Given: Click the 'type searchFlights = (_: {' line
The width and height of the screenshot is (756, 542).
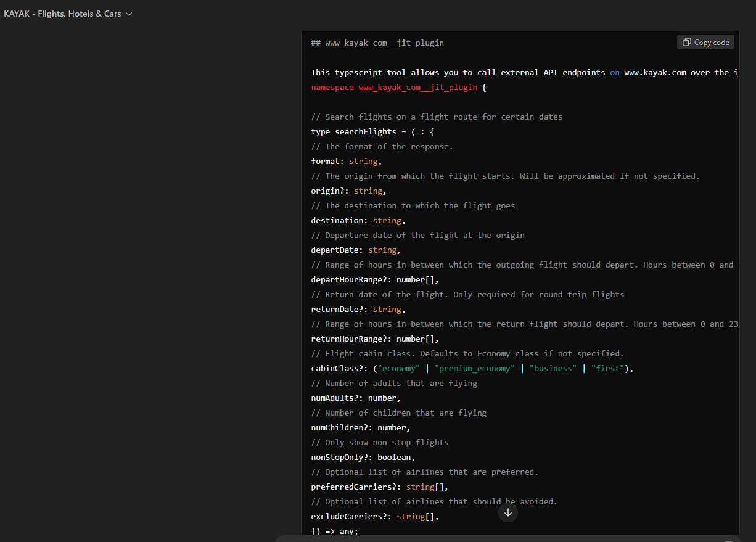Looking at the screenshot, I should coord(373,132).
